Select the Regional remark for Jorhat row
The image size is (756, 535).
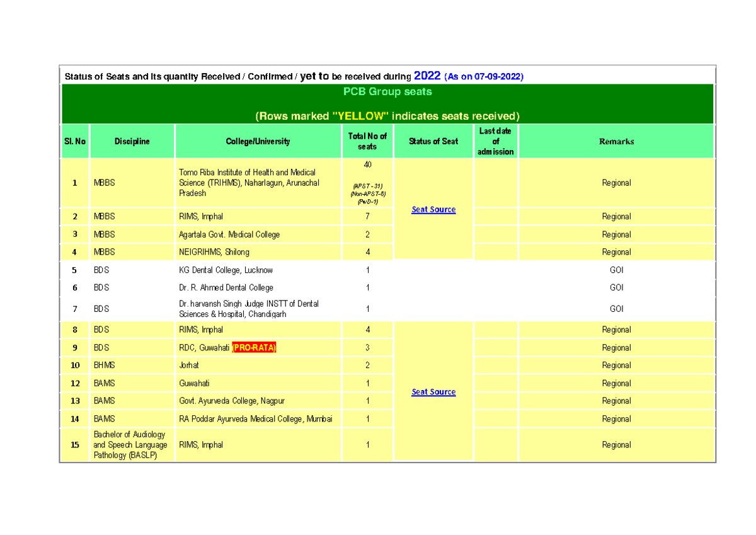pos(616,365)
